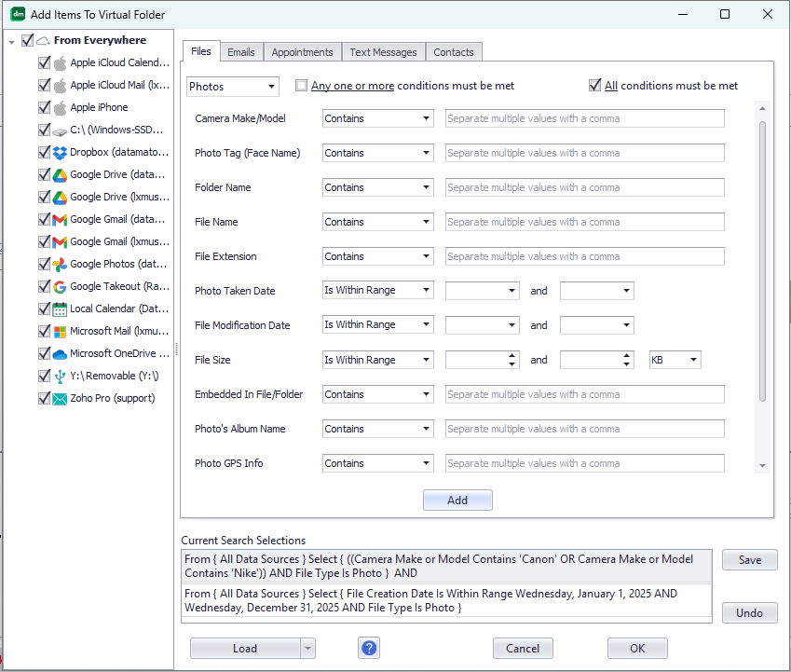Click the Add button to add conditions
Screen dimensions: 791x672
457,500
